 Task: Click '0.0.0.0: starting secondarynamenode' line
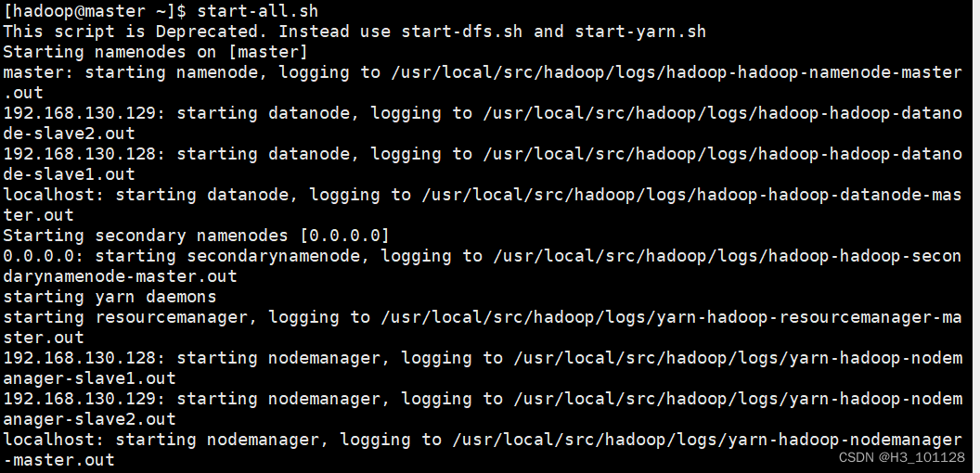pos(483,256)
